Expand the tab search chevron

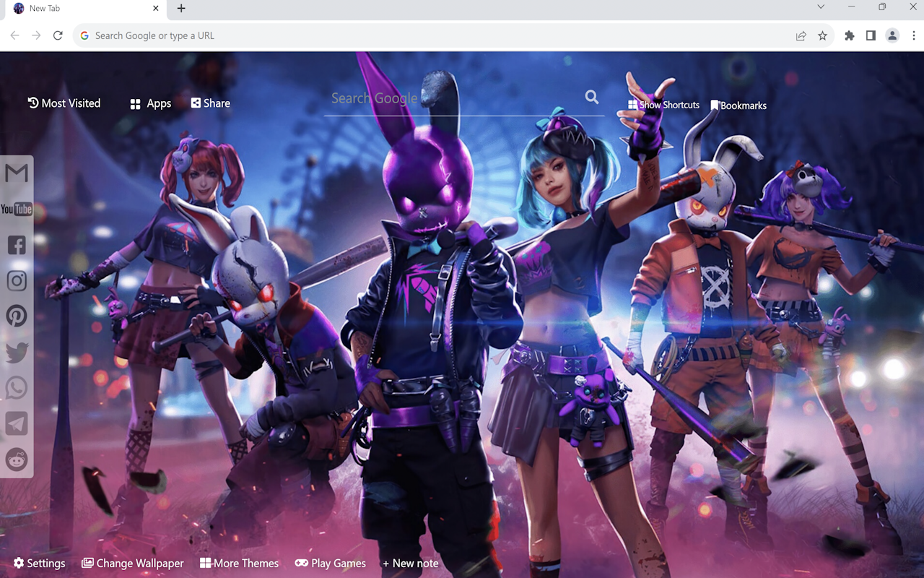pyautogui.click(x=821, y=7)
